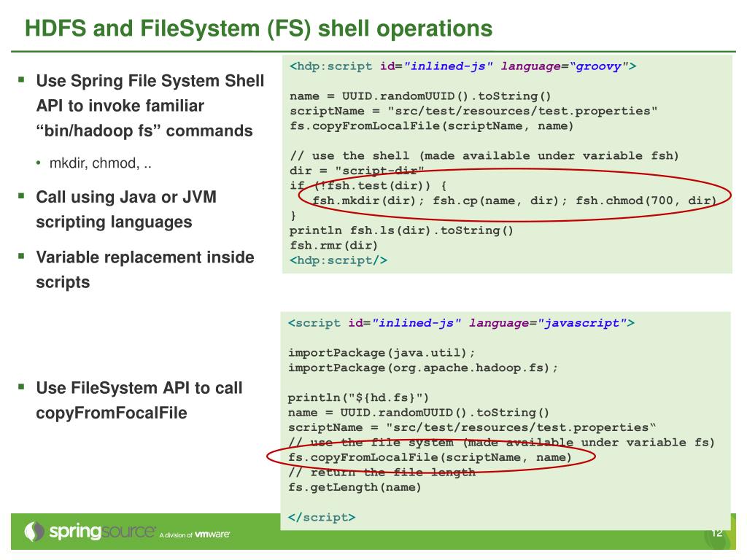This screenshot has height=560, width=747.
Task: Click the 'println("${hd.fs}")' line
Action: pyautogui.click(x=358, y=397)
